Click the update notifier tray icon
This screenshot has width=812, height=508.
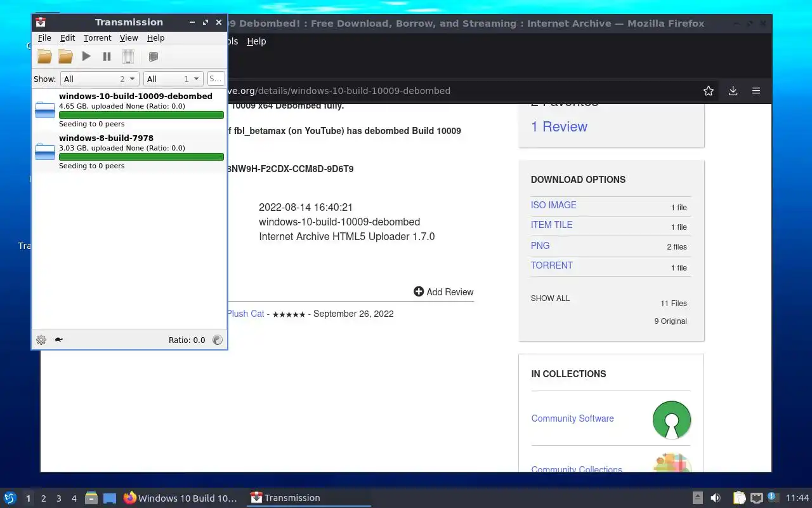(772, 497)
